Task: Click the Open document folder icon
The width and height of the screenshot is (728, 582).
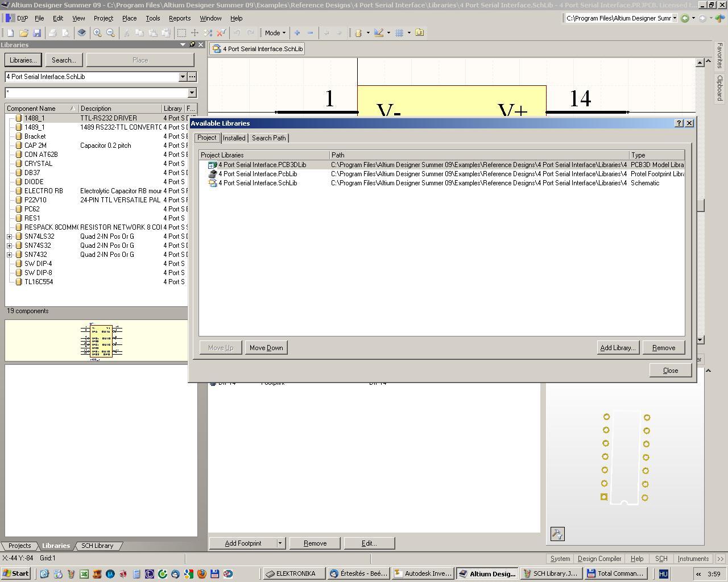Action: 24,33
